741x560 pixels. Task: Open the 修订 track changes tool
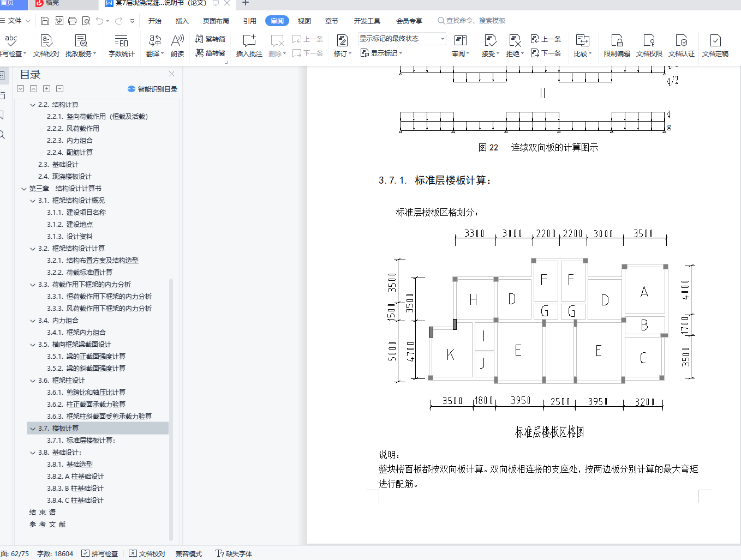coord(342,46)
